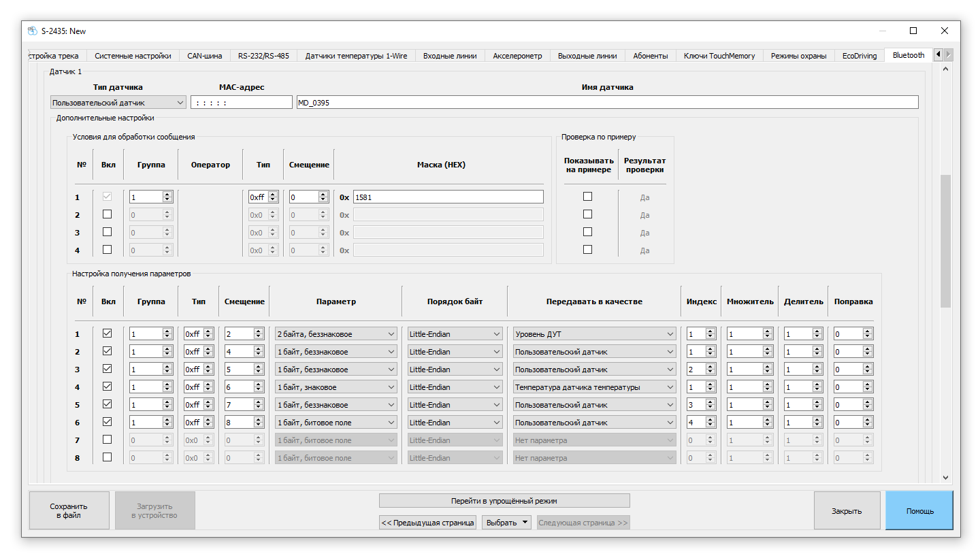
Task: Uncheck parameter row 6 Вкл checkbox
Action: [107, 422]
